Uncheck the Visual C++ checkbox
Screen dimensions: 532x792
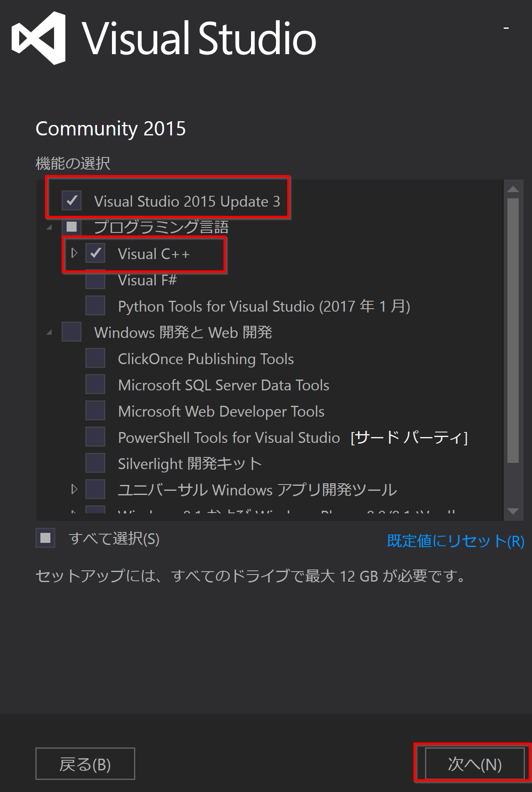[x=95, y=253]
